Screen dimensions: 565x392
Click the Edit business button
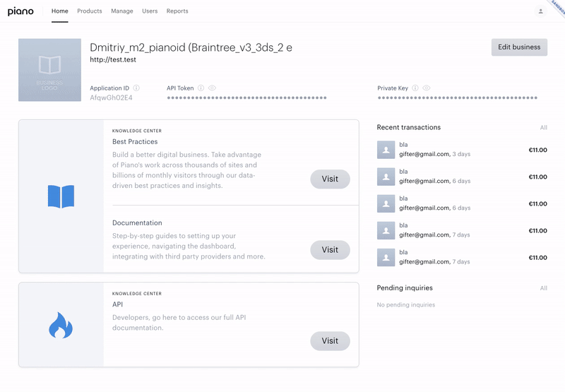tap(519, 47)
